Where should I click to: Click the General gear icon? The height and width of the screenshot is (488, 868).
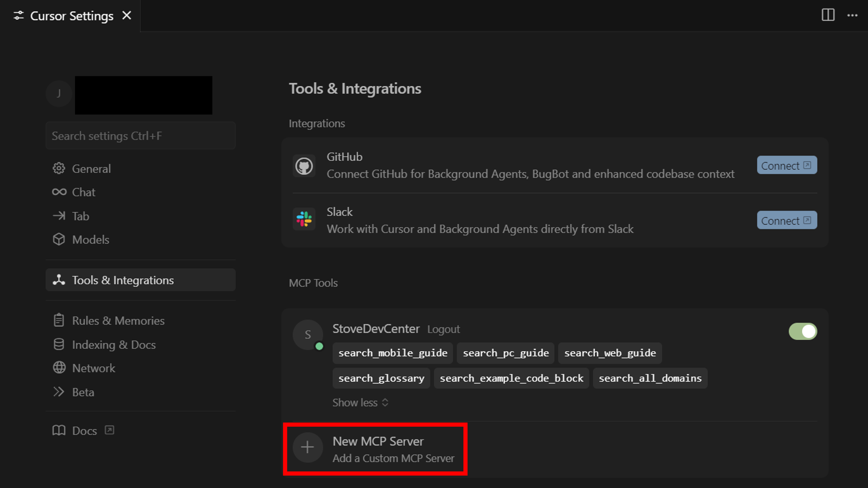[x=59, y=168]
